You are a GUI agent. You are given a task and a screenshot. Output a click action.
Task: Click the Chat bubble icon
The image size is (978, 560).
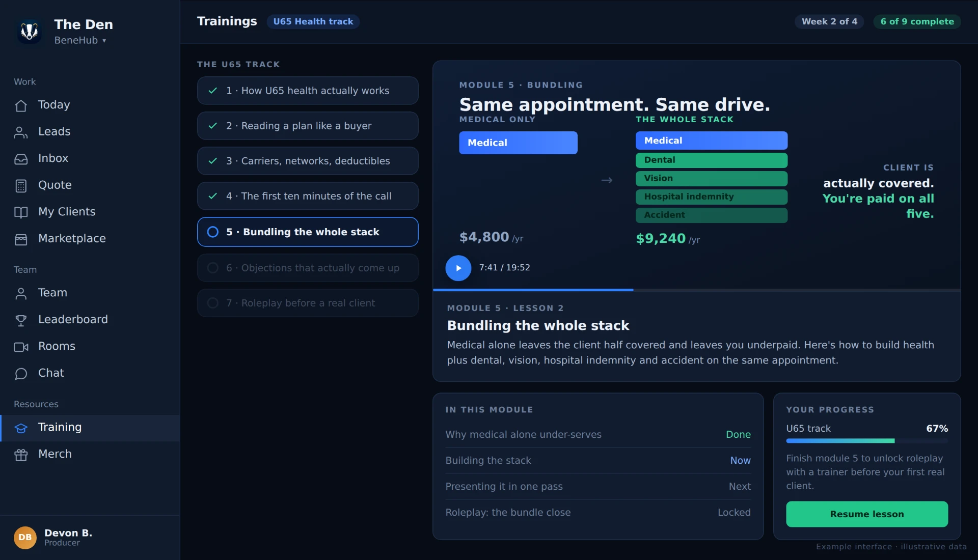point(21,374)
